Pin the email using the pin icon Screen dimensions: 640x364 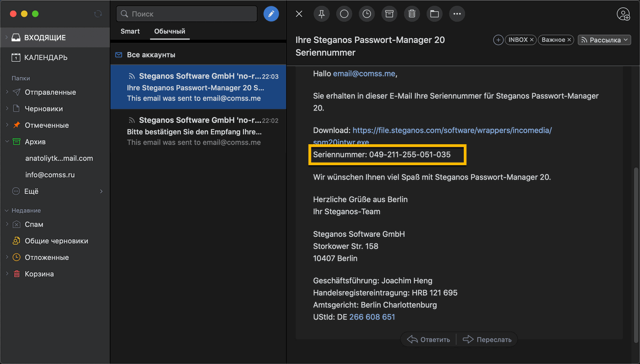pyautogui.click(x=321, y=14)
